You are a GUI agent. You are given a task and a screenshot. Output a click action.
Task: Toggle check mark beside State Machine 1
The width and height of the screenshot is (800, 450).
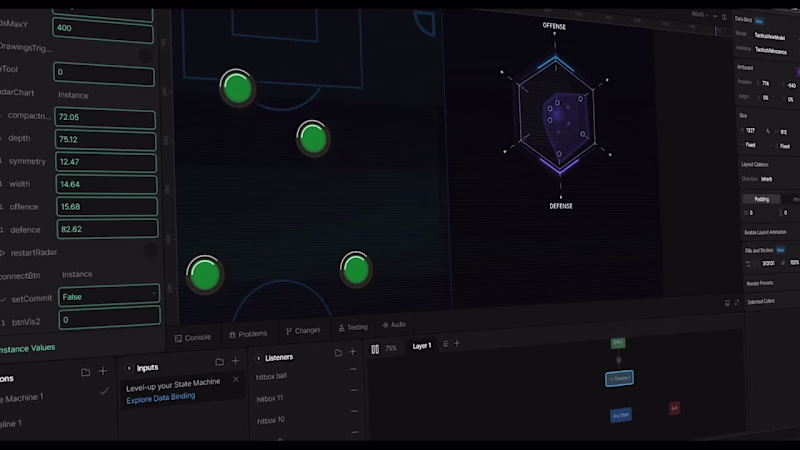[x=104, y=391]
